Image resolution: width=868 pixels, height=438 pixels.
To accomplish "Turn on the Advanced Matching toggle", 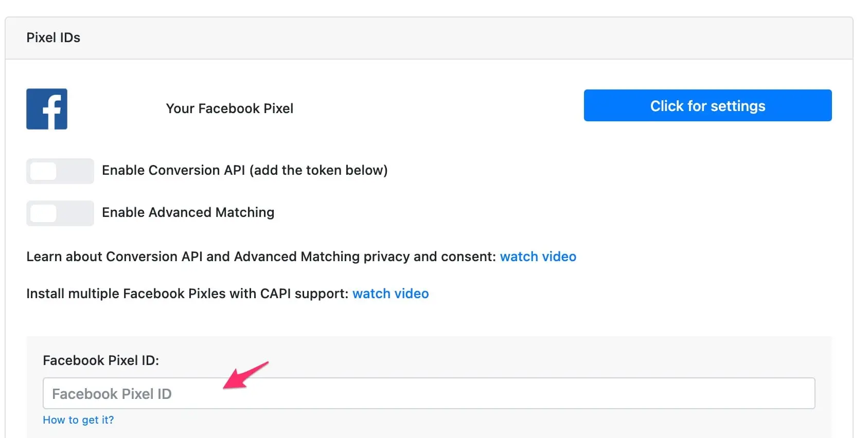I will click(60, 213).
